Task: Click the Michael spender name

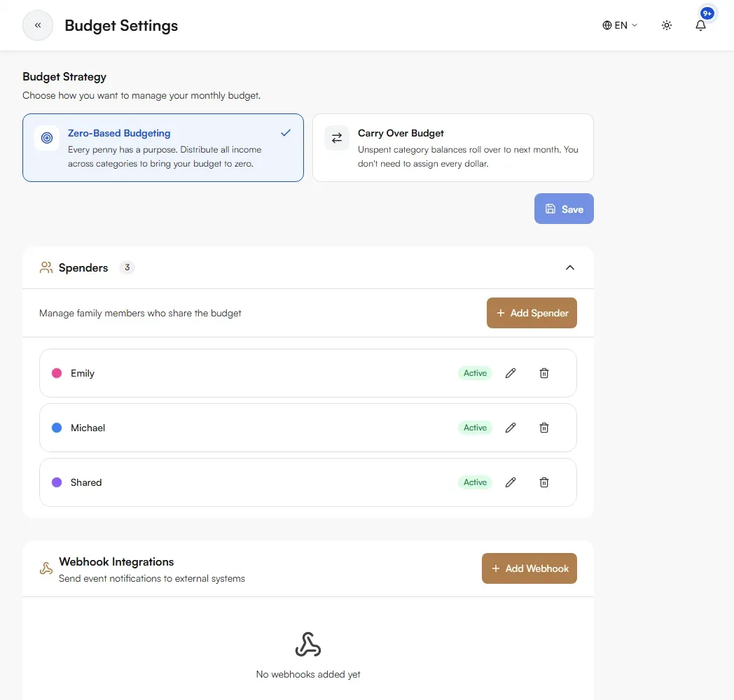Action: click(88, 428)
